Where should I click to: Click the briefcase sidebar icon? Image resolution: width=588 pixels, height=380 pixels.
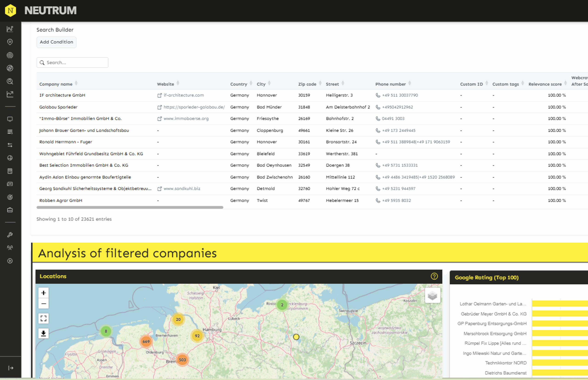point(10,210)
